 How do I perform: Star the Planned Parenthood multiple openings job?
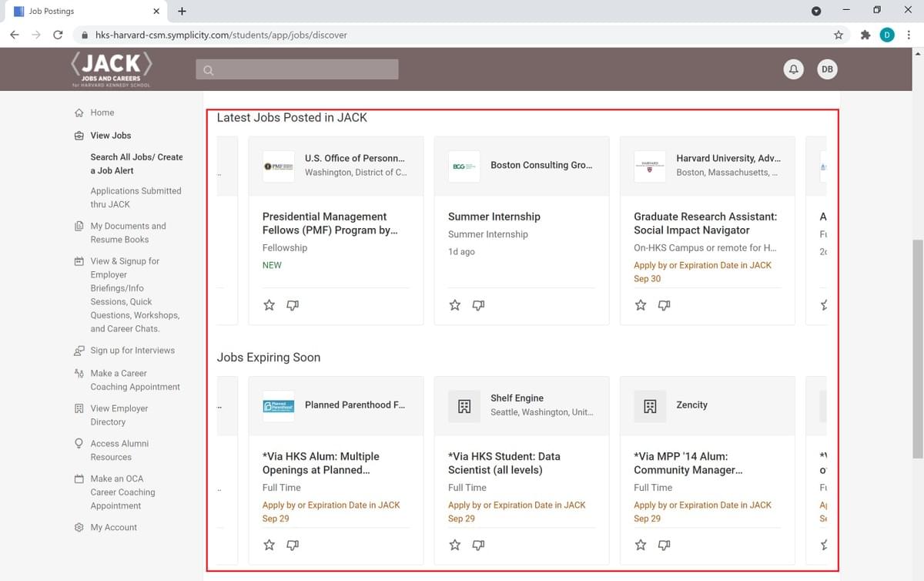pos(269,545)
